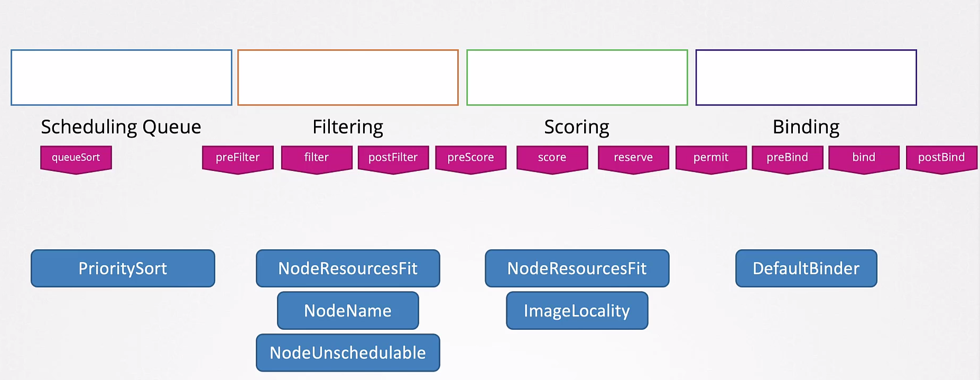This screenshot has height=380, width=980.
Task: Click the queueSort extension point tag
Action: [76, 158]
